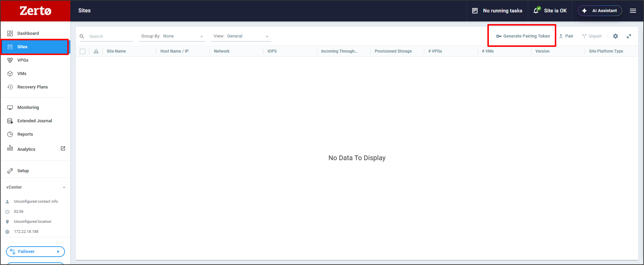Click the Zerto logo
644x265 pixels.
click(x=36, y=11)
